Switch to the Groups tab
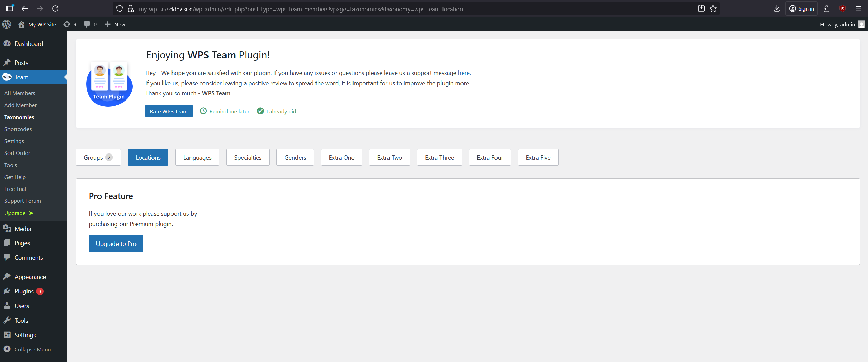The height and width of the screenshot is (362, 868). coord(98,157)
